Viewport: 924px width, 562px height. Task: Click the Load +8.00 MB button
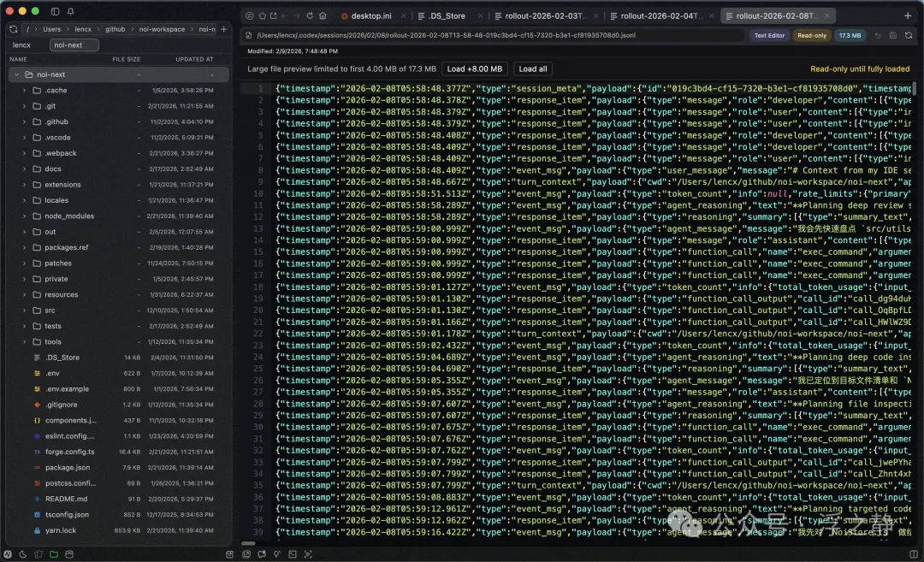[x=474, y=69]
